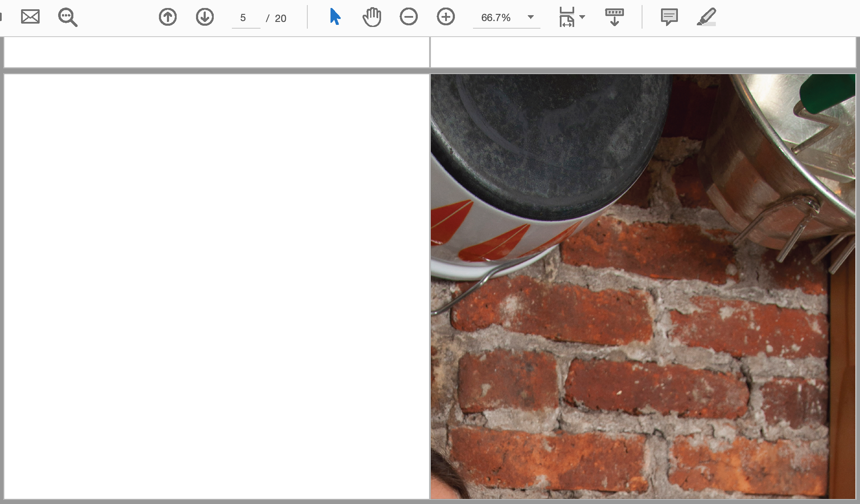
Task: Go to previous page with up arrow
Action: pyautogui.click(x=168, y=17)
